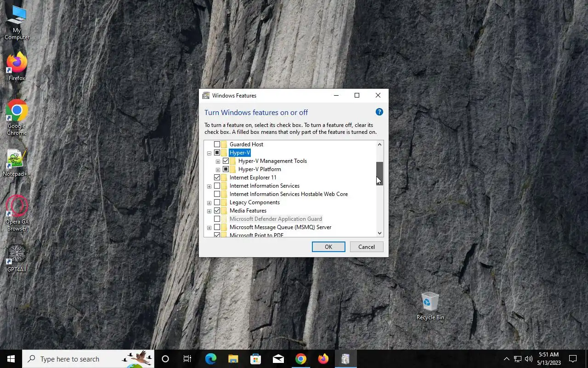
Task: Click the scrollbar down arrow in feature list
Action: coord(380,233)
